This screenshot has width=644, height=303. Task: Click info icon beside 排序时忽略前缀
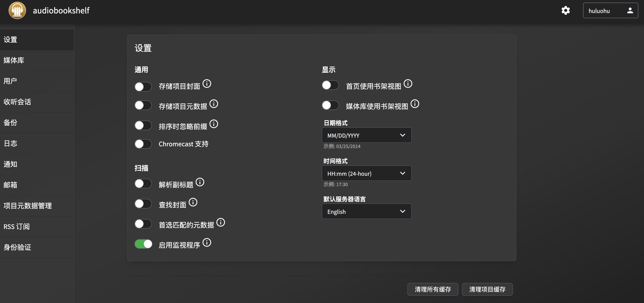214,124
